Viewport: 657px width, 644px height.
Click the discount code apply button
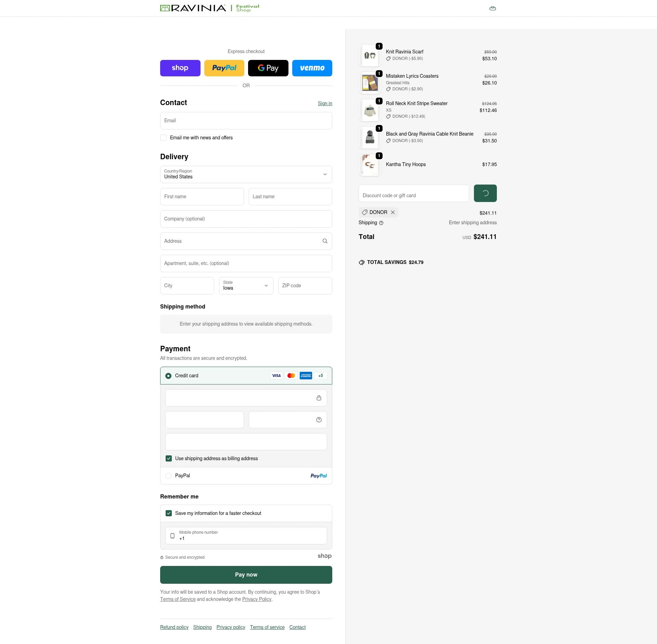(485, 193)
